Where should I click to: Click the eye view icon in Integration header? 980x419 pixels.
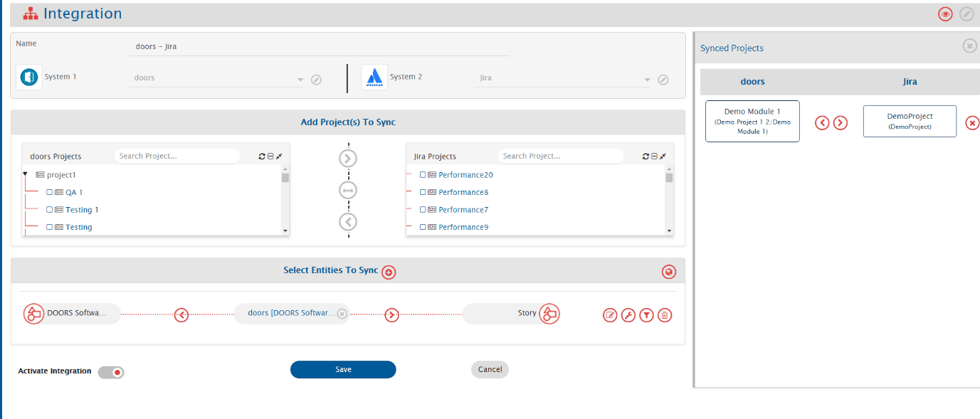tap(945, 14)
